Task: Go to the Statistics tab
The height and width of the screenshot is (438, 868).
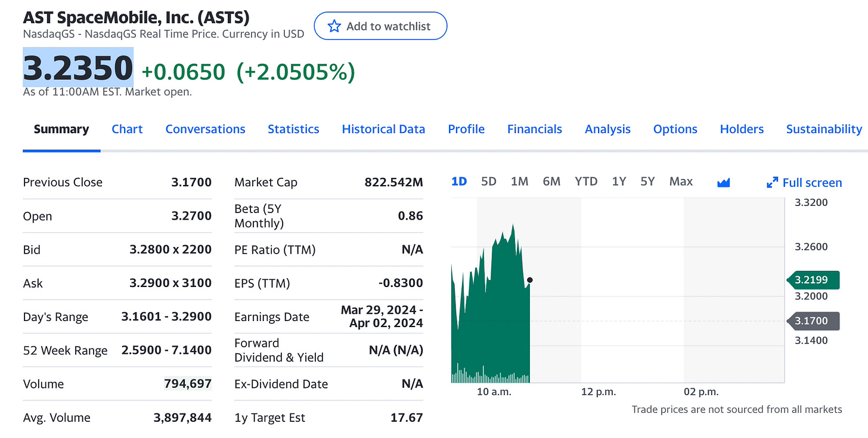Action: click(293, 129)
